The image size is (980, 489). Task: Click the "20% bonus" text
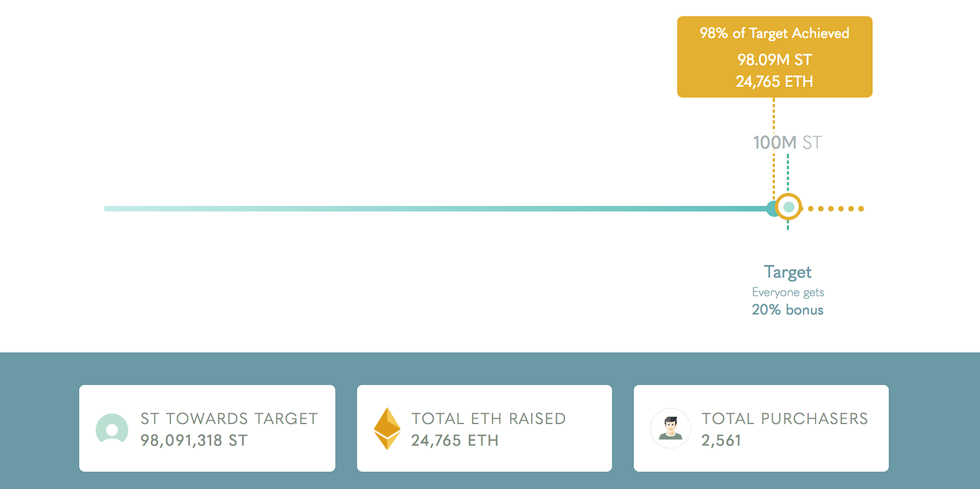tap(788, 310)
